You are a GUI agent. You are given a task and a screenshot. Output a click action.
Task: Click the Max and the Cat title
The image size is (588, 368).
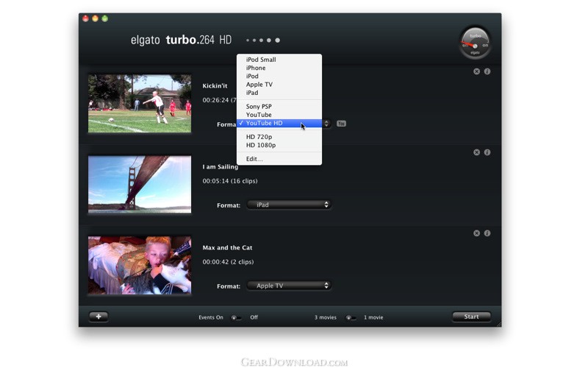point(227,248)
